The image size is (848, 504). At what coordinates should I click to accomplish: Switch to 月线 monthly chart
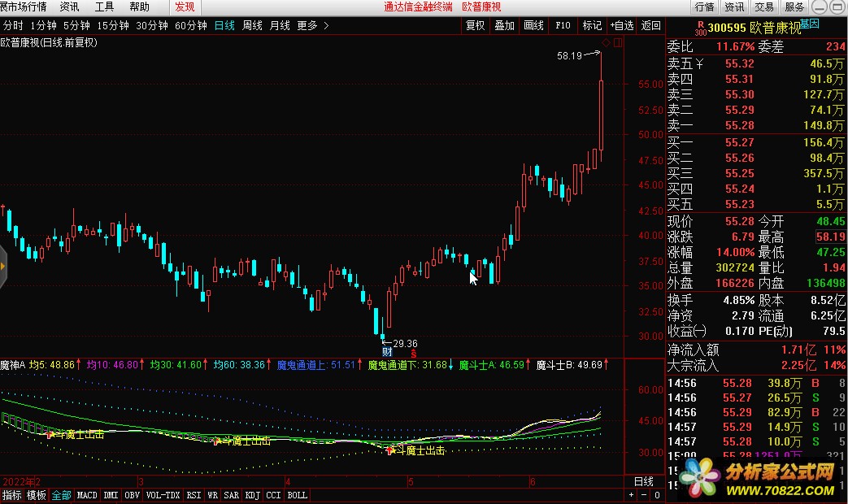(x=280, y=25)
